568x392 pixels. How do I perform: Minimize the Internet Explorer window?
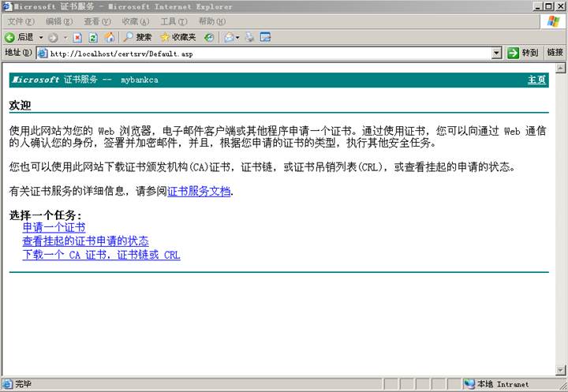[x=539, y=6]
